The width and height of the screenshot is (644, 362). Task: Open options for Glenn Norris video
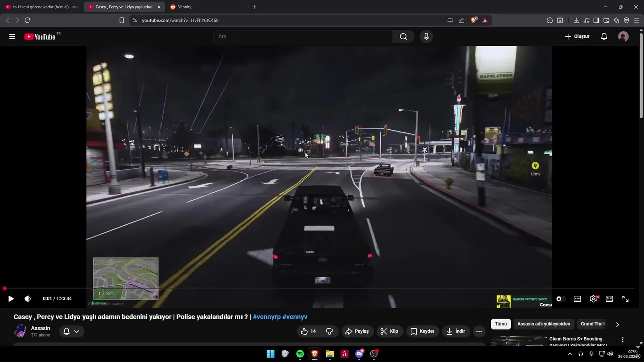[622, 340]
